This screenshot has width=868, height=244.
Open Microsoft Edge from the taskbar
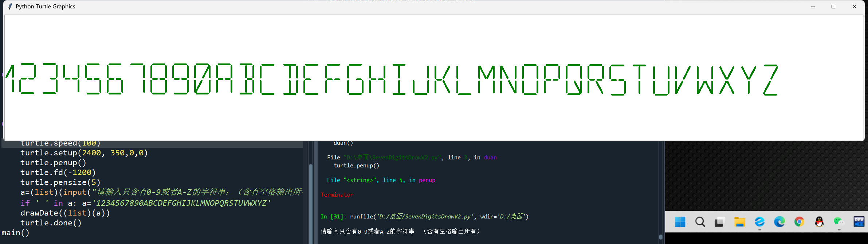(x=779, y=222)
